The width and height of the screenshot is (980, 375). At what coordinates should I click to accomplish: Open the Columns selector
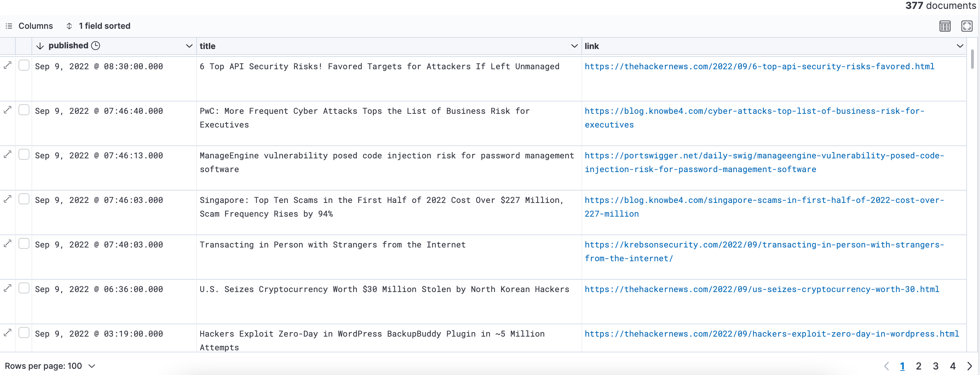click(x=29, y=26)
